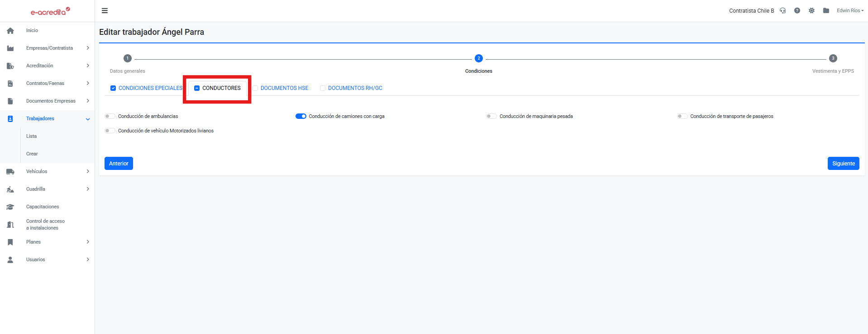
Task: Expand Vehículos chevron
Action: pyautogui.click(x=88, y=171)
